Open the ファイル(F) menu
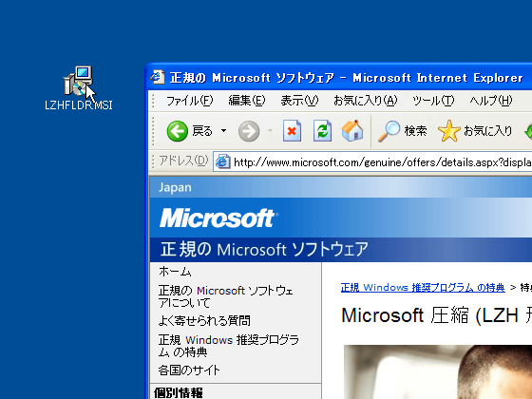Image resolution: width=532 pixels, height=399 pixels. [189, 101]
